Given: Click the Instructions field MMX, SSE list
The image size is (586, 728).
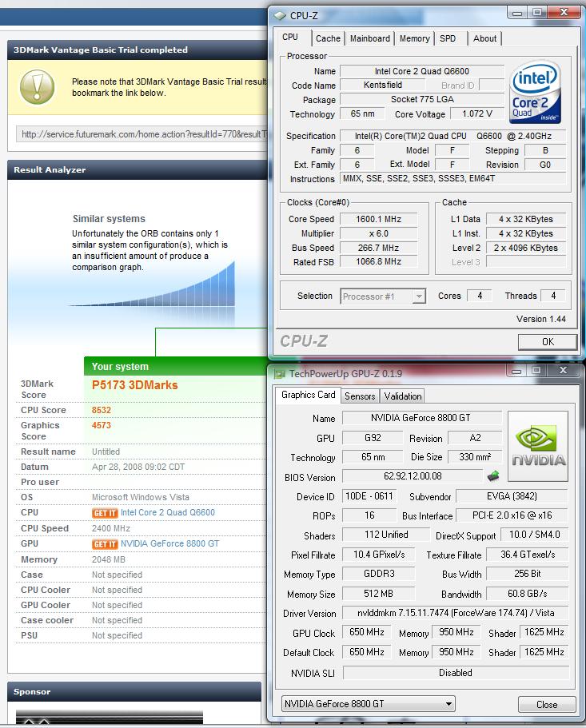Looking at the screenshot, I should (x=453, y=179).
